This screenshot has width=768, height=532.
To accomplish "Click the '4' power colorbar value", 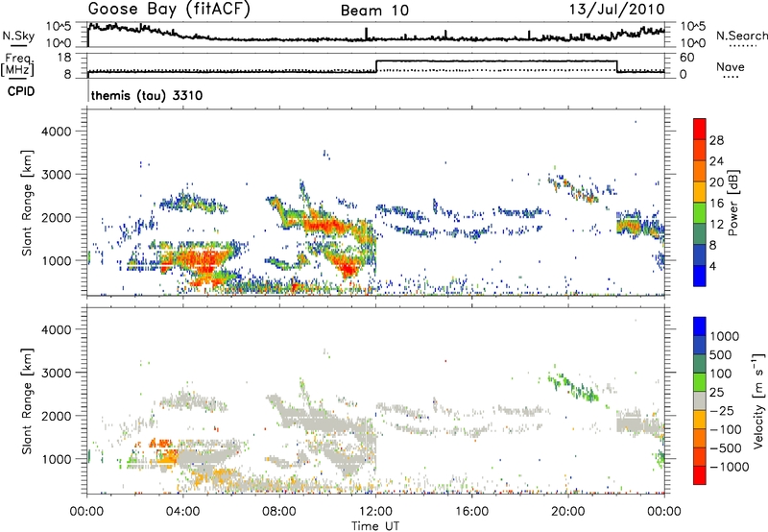I will coord(713,266).
